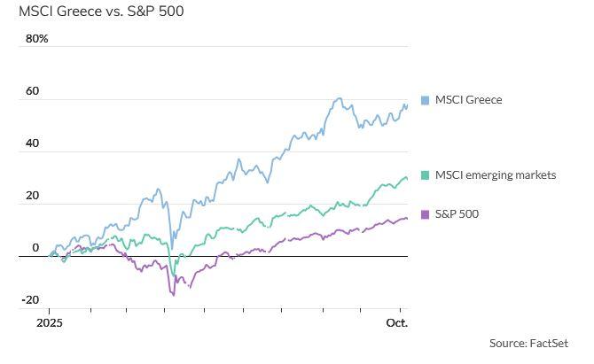Click the 60 y-axis label
594x364 pixels.
[33, 91]
